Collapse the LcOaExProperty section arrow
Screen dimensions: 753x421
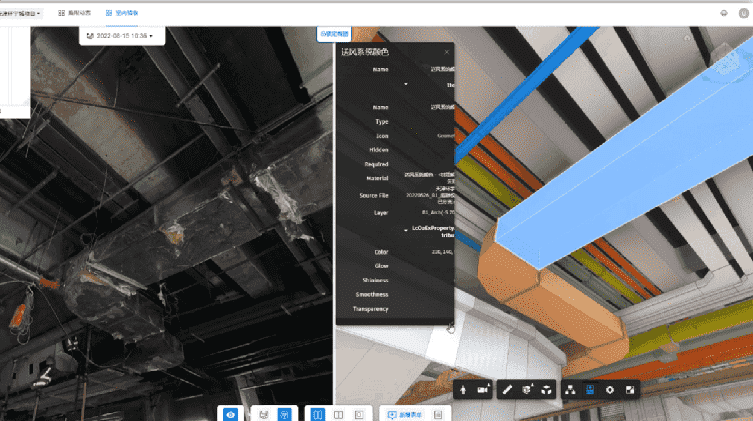405,229
